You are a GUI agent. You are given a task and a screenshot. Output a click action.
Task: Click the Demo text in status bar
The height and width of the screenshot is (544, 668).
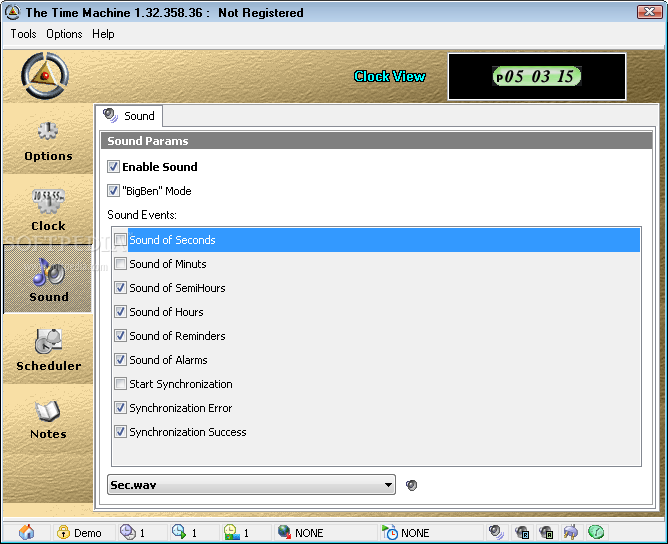(x=88, y=533)
